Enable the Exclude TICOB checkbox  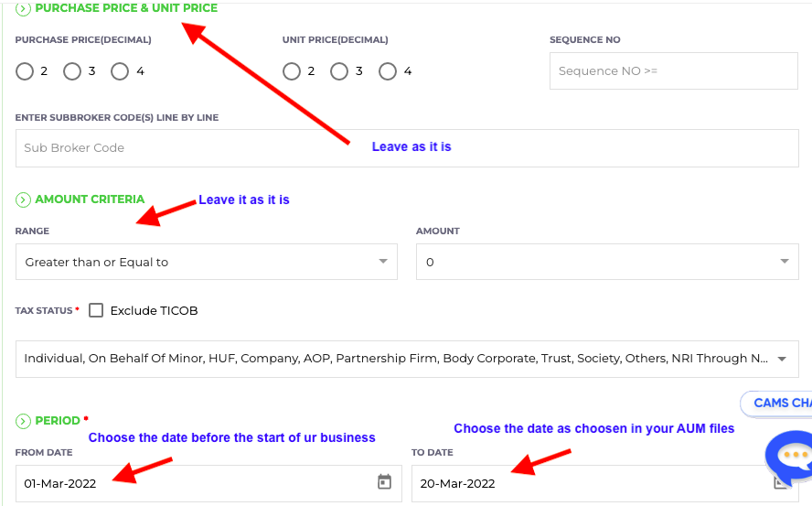point(96,310)
